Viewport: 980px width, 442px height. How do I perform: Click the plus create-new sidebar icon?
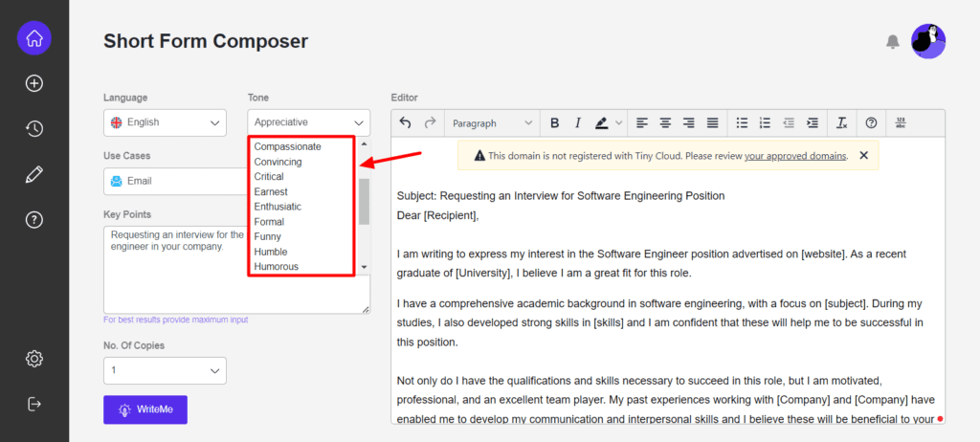pos(34,83)
